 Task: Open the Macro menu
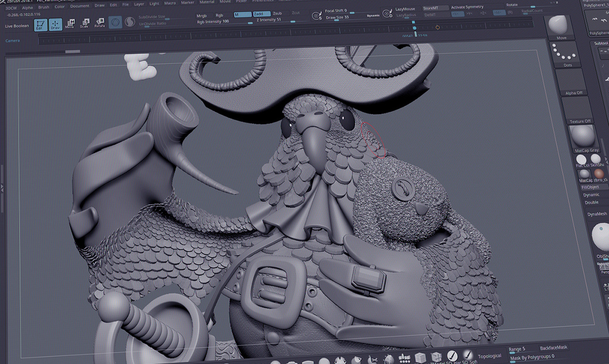[x=170, y=4]
